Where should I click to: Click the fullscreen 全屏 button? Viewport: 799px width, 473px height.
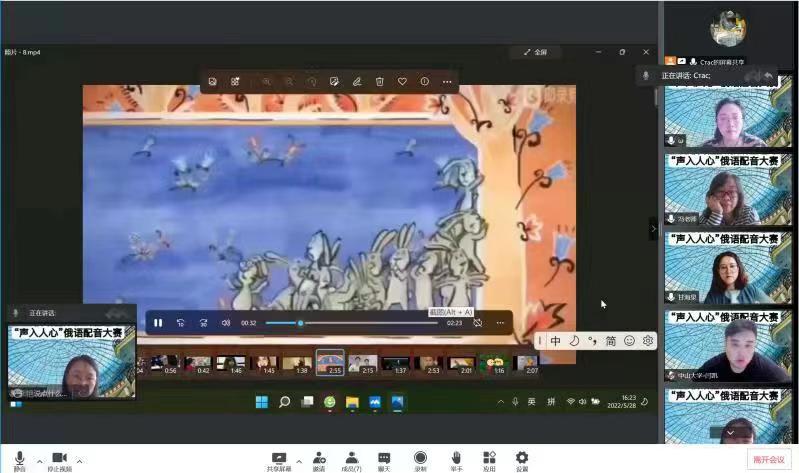point(536,52)
